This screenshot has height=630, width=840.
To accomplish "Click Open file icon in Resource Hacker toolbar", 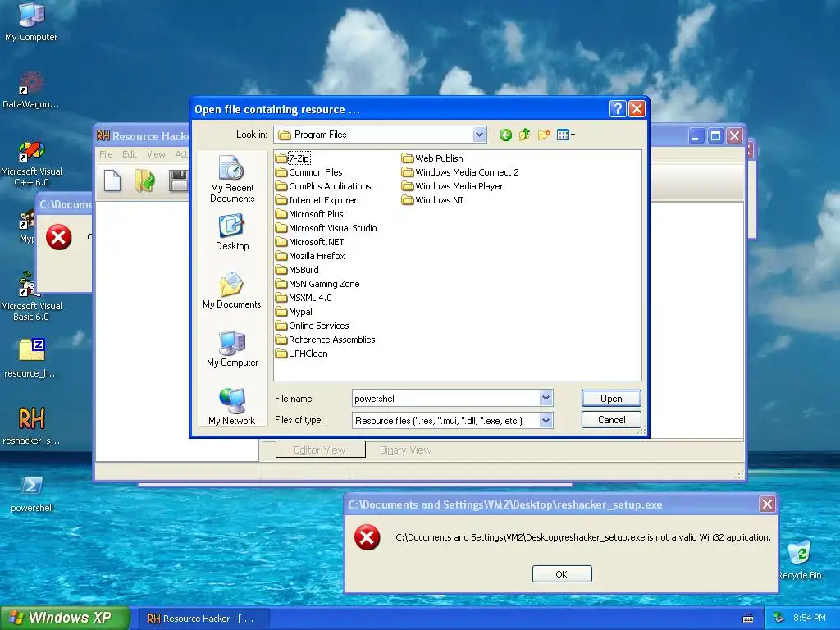I will pyautogui.click(x=144, y=180).
